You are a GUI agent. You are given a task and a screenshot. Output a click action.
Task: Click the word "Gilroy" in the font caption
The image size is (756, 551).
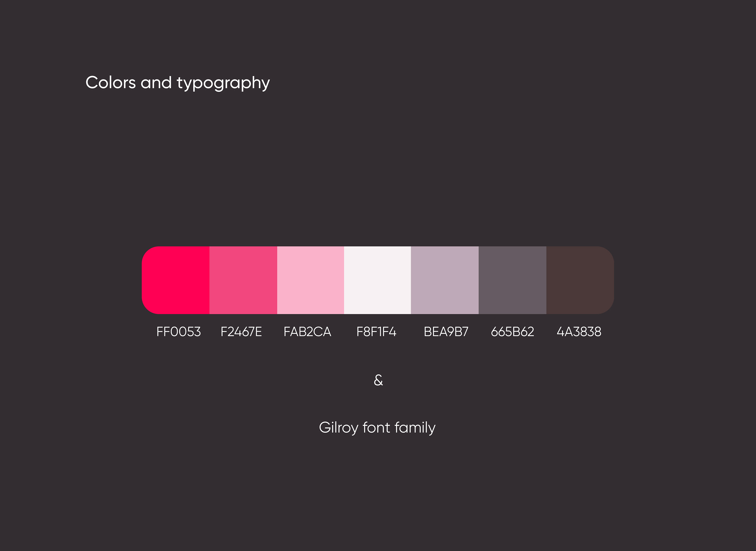[x=338, y=428]
